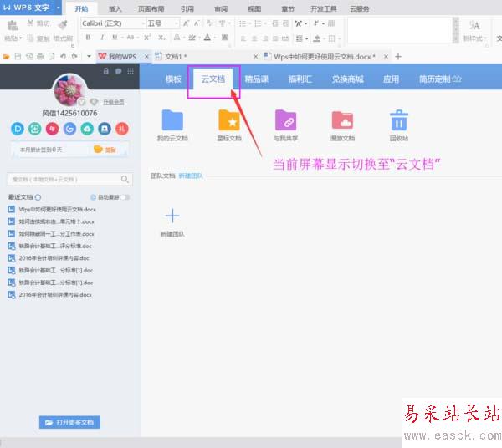
Task: Open the 五号 font size dropdown
Action: coord(176,23)
